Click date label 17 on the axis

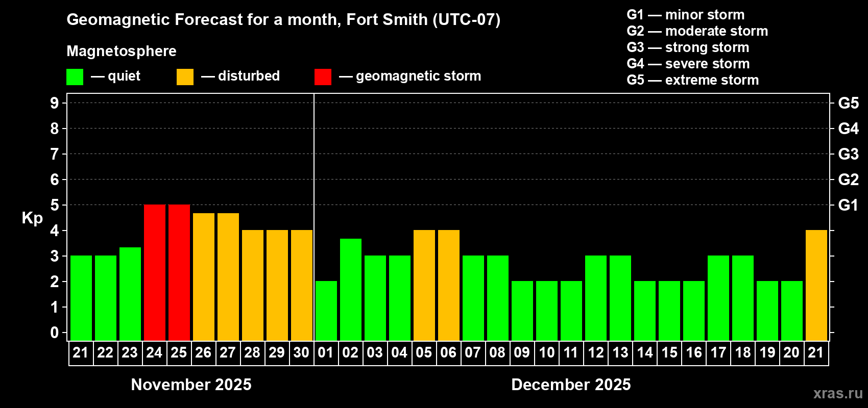718,353
